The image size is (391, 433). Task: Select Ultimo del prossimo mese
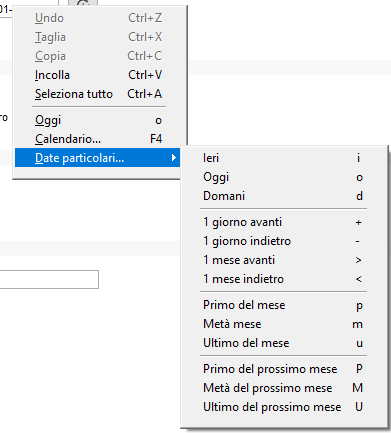(x=284, y=407)
